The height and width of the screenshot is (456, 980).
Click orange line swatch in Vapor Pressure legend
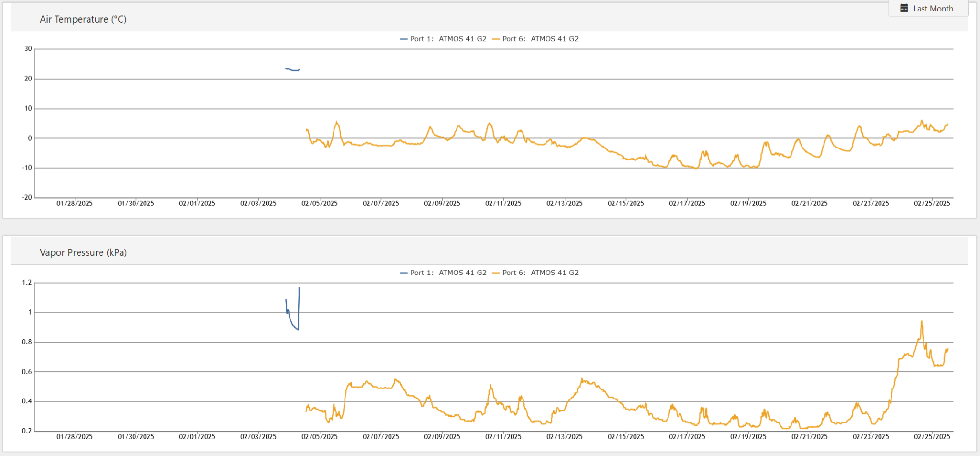496,273
